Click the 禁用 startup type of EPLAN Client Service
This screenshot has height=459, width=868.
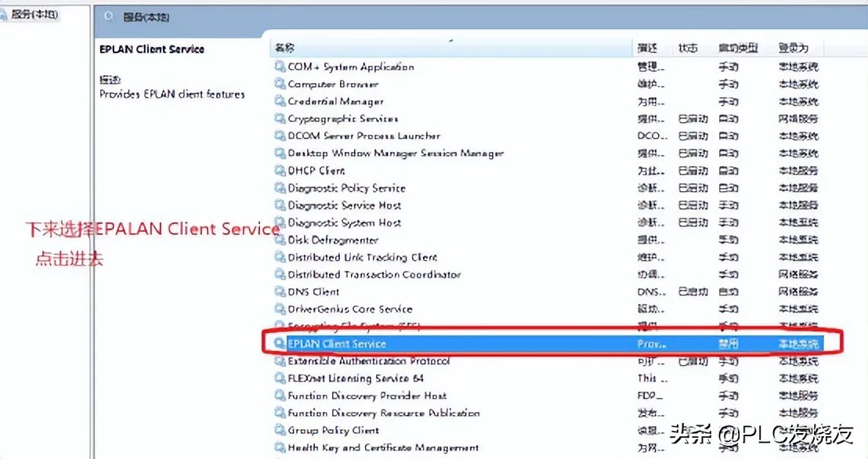coord(729,344)
